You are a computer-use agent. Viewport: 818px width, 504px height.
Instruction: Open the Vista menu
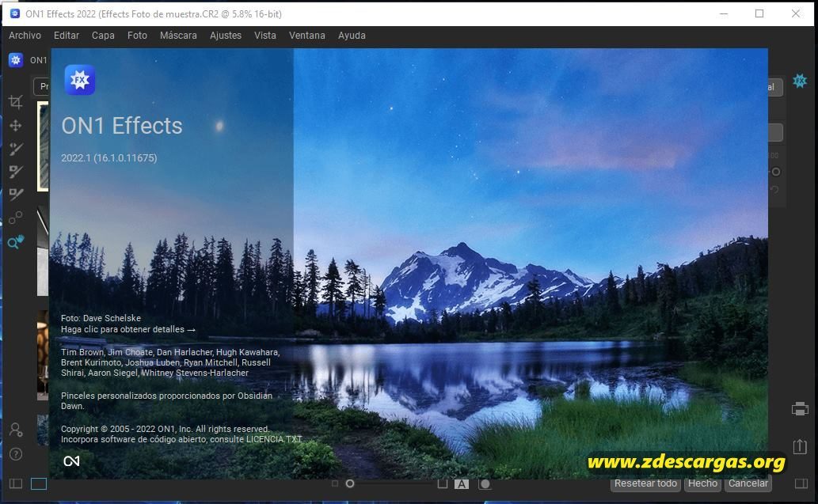coord(265,36)
